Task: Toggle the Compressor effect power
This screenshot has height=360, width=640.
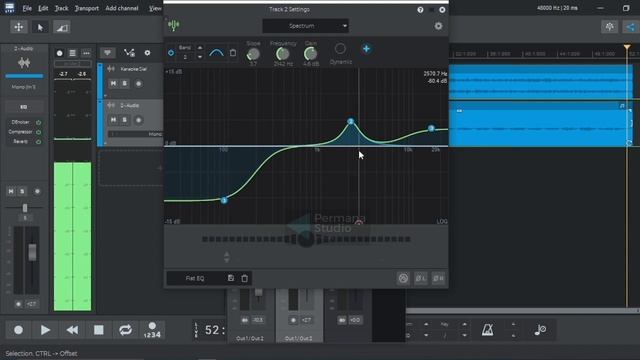Action: click(x=38, y=132)
